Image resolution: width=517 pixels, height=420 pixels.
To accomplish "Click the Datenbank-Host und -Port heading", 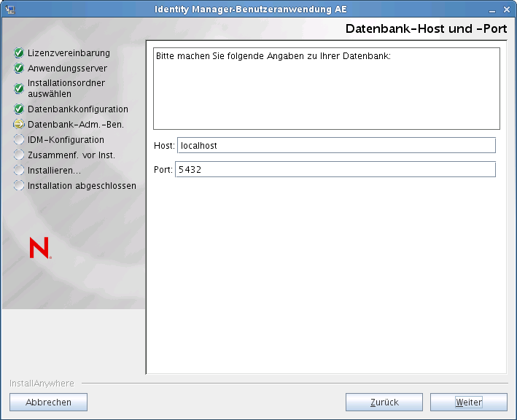I will [426, 28].
